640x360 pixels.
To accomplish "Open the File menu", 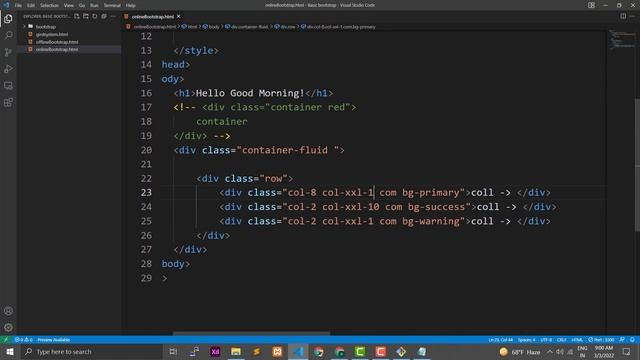I will coord(18,5).
